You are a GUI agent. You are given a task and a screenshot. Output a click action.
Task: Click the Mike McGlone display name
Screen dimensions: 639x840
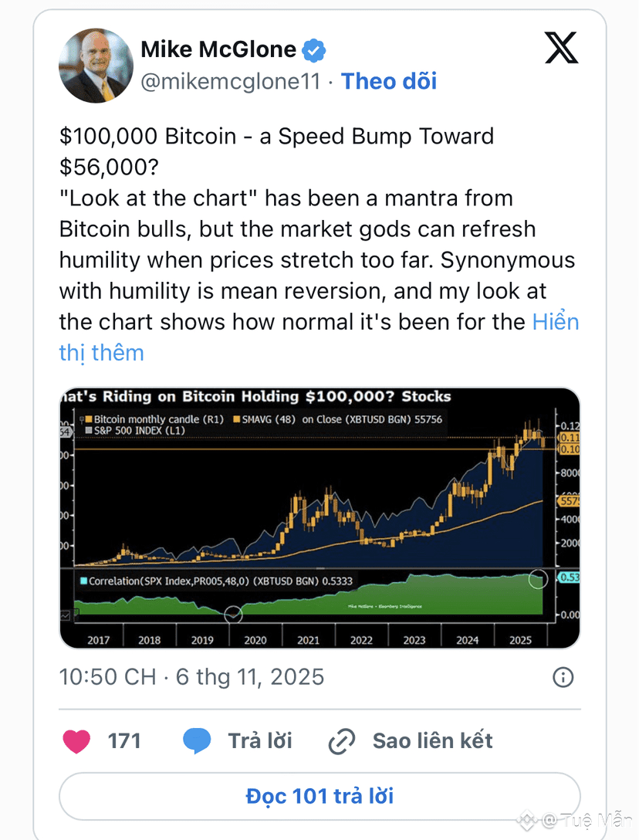coord(218,50)
